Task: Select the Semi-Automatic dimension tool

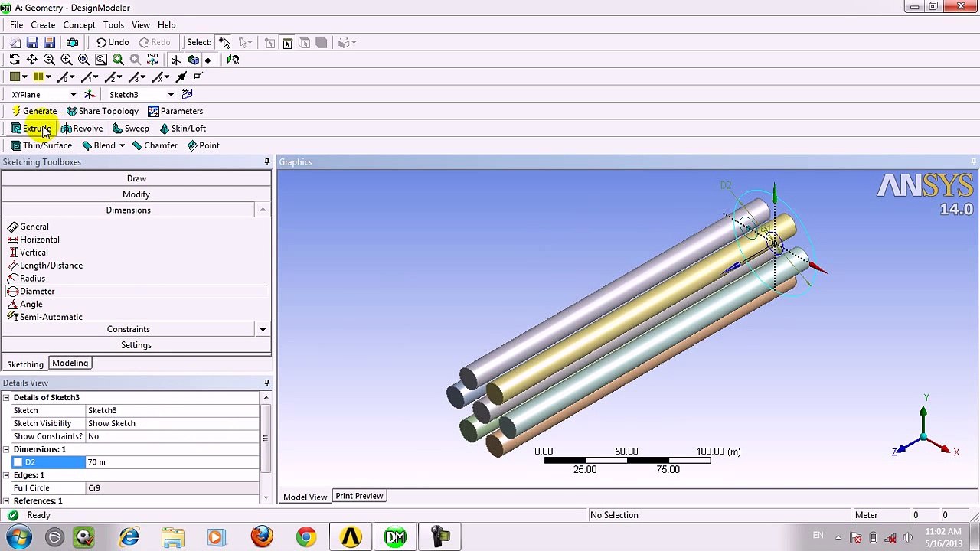Action: [44, 317]
